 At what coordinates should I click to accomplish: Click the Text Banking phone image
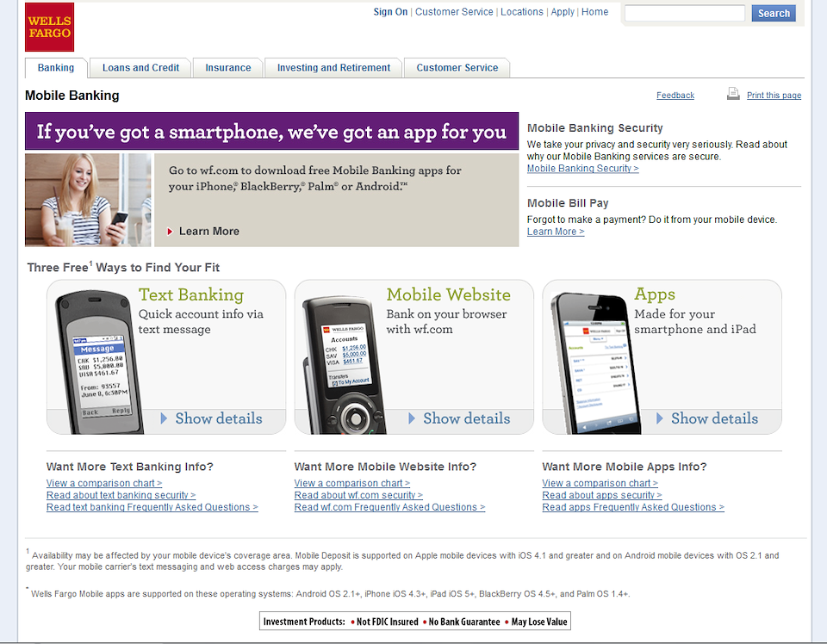[98, 362]
